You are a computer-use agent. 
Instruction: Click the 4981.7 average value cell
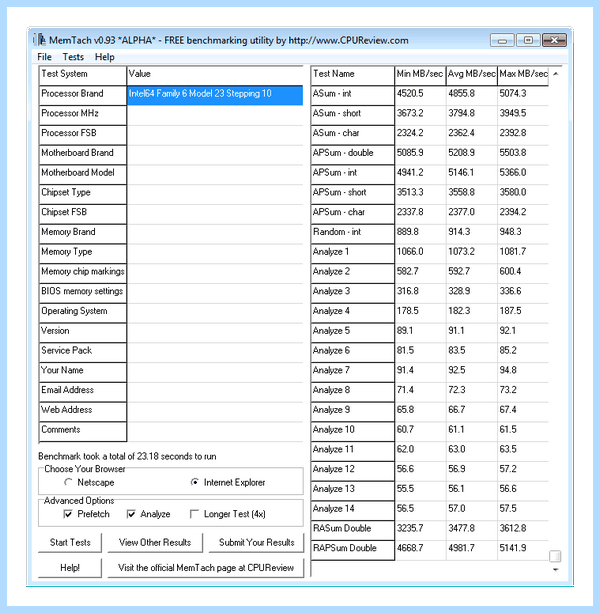point(471,550)
